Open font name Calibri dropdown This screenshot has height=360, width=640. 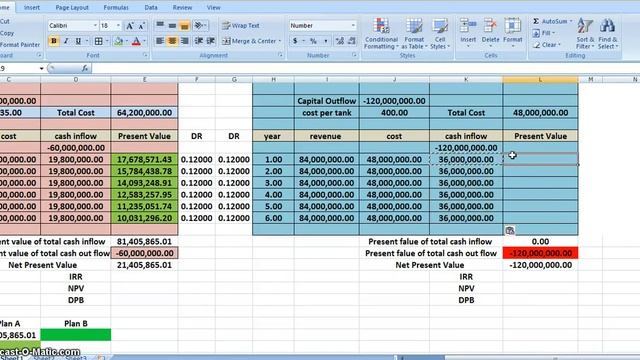click(95, 26)
